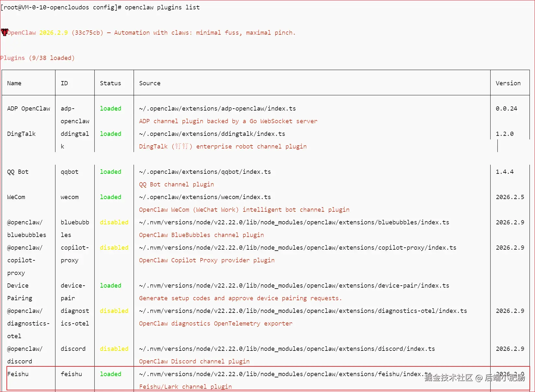This screenshot has width=535, height=392.
Task: Select 'ADP channel plugin backed by a Go WebSocket server'
Action: click(x=228, y=121)
